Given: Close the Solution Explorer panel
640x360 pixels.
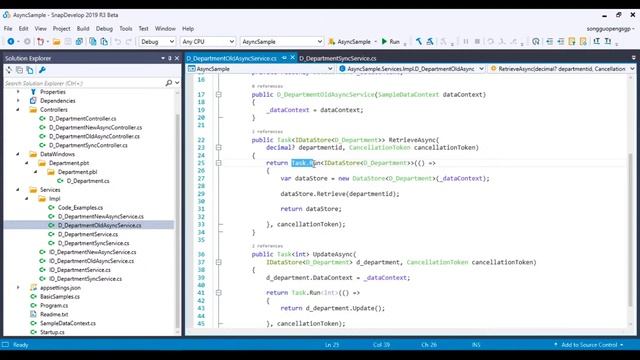Looking at the screenshot, I should coord(177,58).
